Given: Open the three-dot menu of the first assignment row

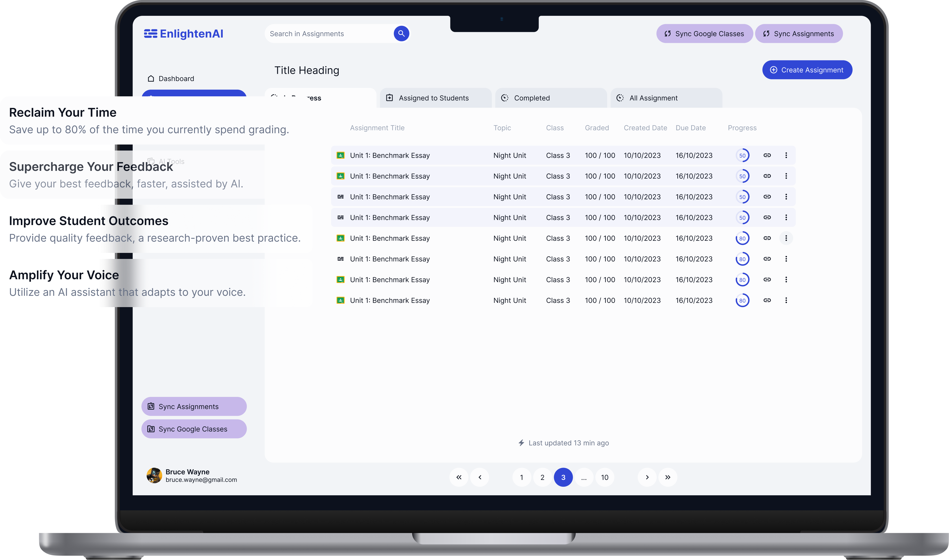Looking at the screenshot, I should (786, 155).
